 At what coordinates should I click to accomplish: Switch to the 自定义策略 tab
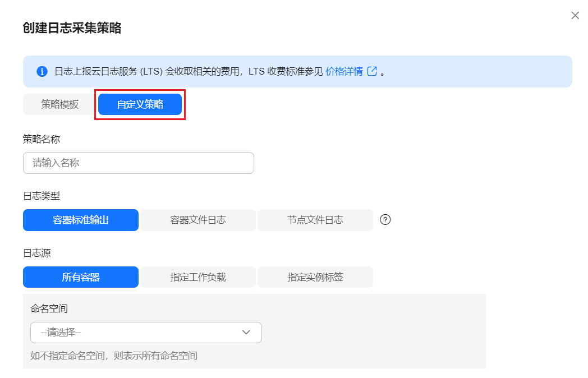coord(140,104)
